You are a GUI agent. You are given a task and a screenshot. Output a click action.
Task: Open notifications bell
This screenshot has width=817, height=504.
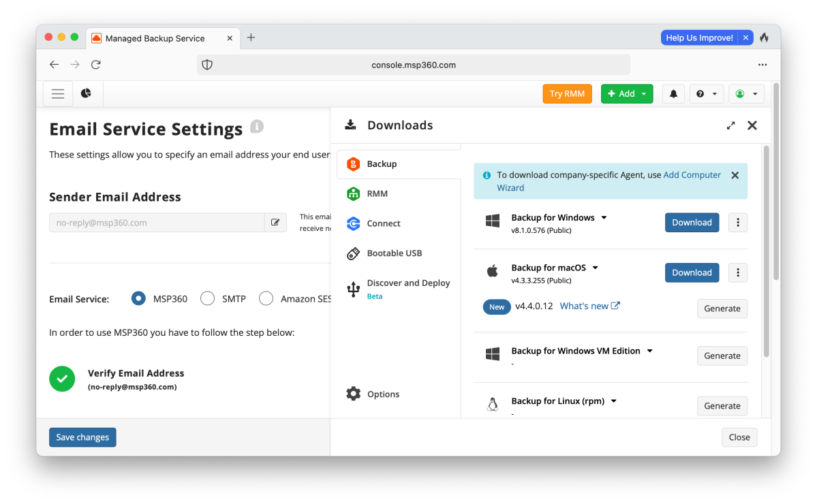click(673, 94)
